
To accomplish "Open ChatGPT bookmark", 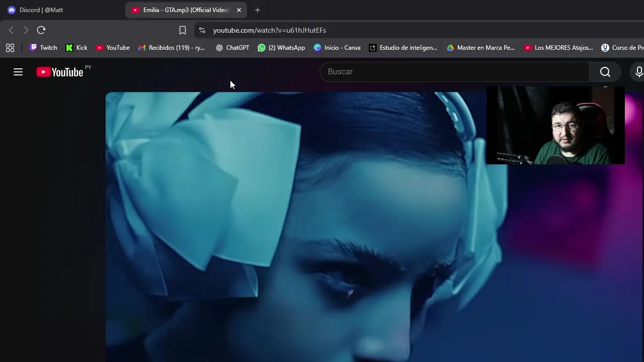I will 232,48.
